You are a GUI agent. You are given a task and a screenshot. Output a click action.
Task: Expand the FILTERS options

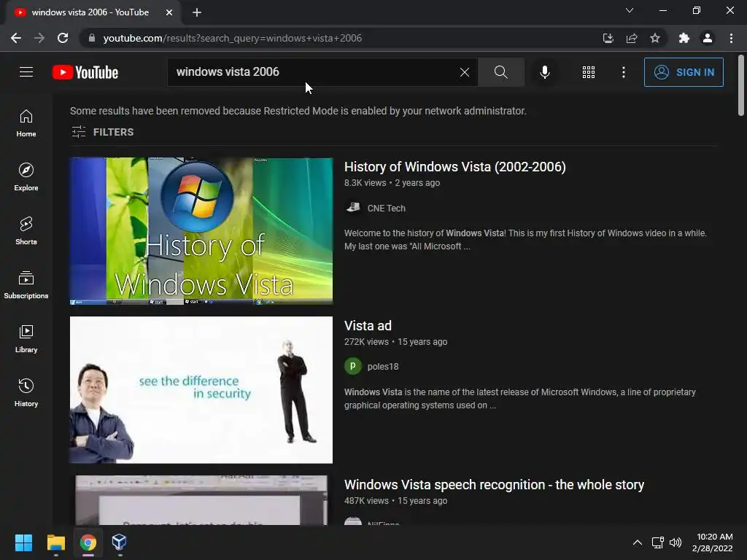[x=102, y=132]
